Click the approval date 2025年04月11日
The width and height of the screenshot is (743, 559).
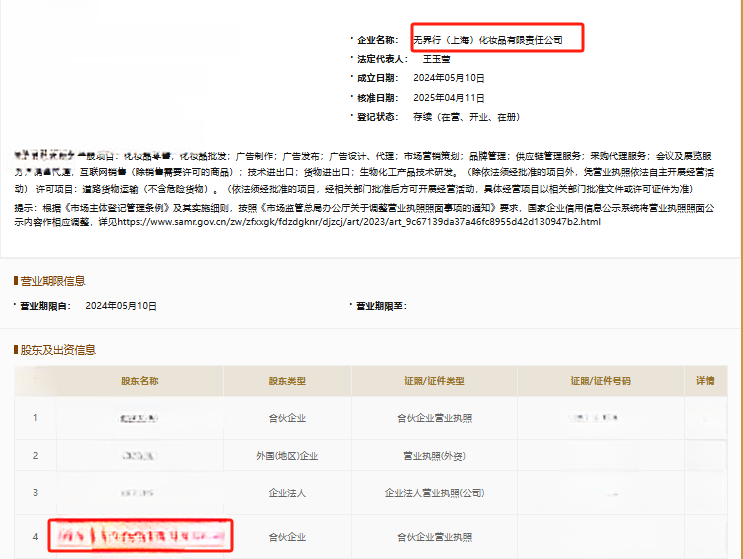[x=449, y=98]
